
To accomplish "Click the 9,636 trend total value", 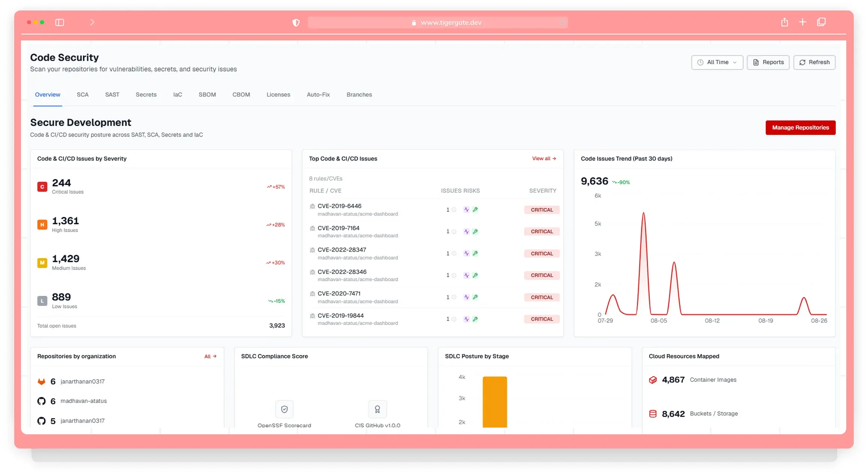I will pyautogui.click(x=594, y=181).
